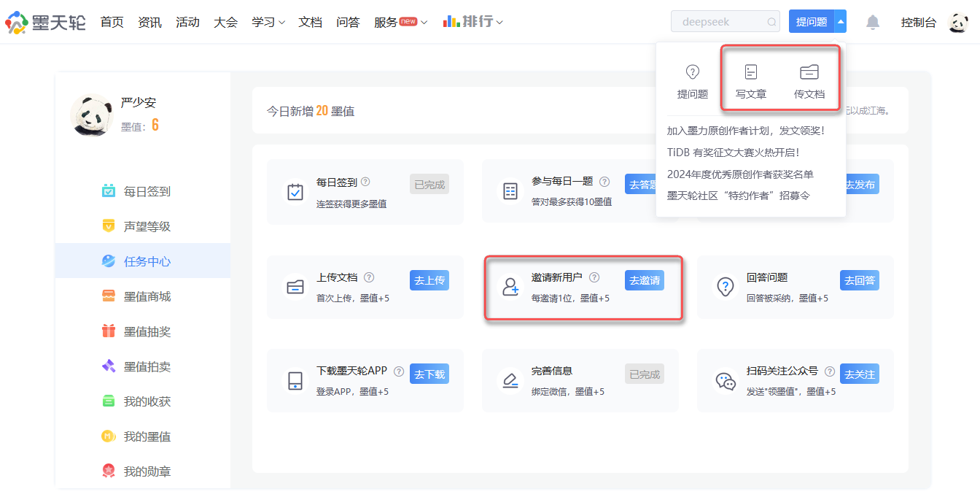Open 文档 in top navigation

pos(310,22)
